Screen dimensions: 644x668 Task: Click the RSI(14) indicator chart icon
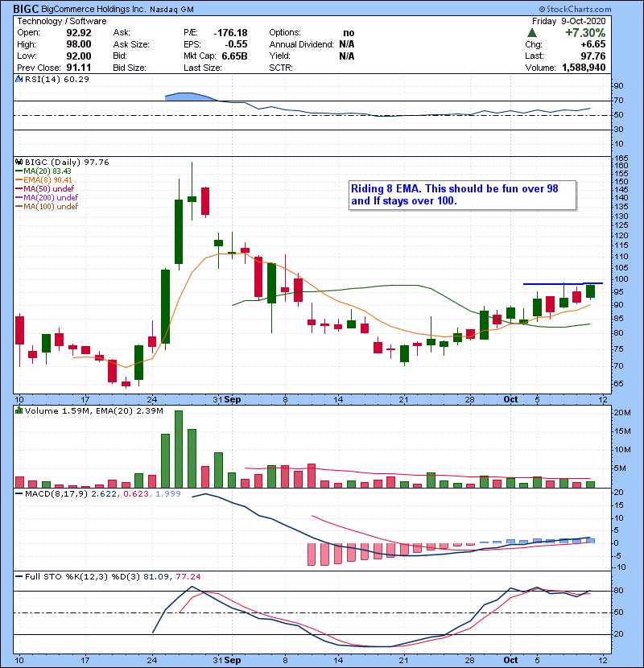[19, 79]
